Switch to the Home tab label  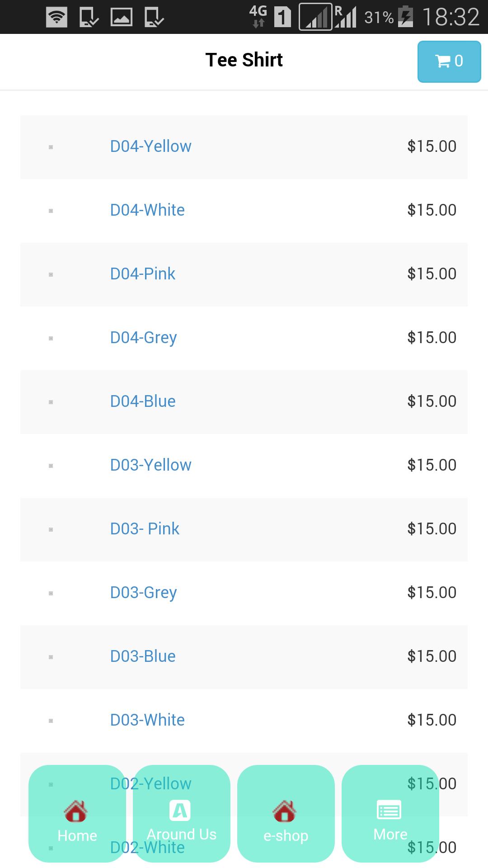click(77, 836)
